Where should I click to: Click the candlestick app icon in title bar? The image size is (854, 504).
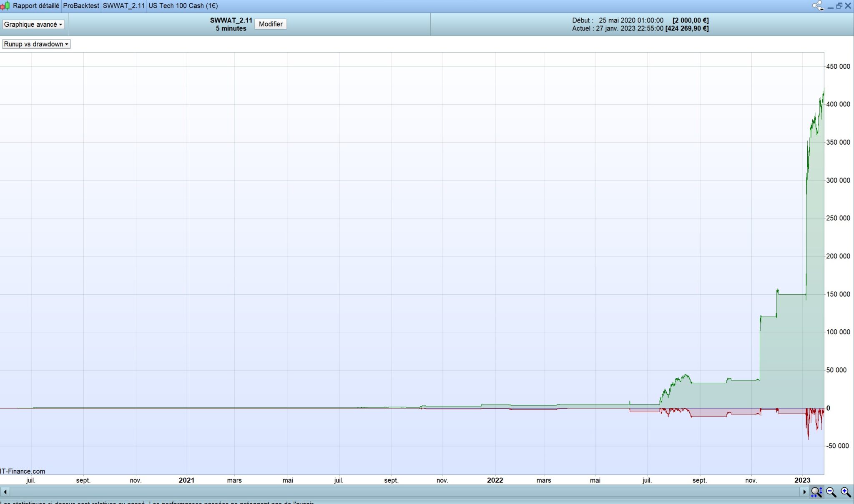5,6
